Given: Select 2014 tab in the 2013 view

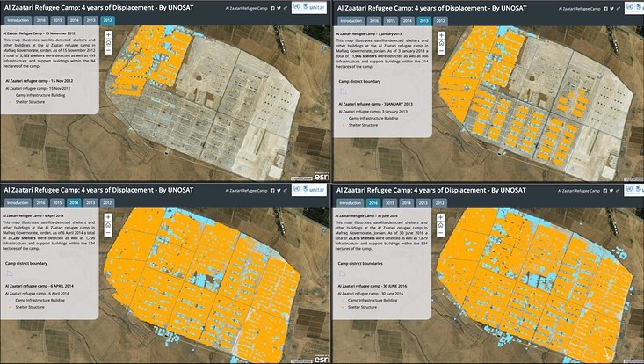Looking at the screenshot, I should click(407, 21).
